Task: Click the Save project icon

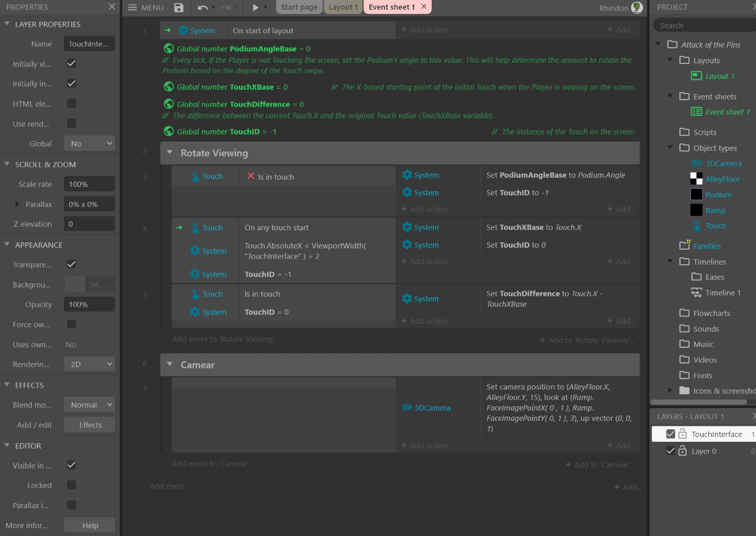Action: (x=178, y=7)
